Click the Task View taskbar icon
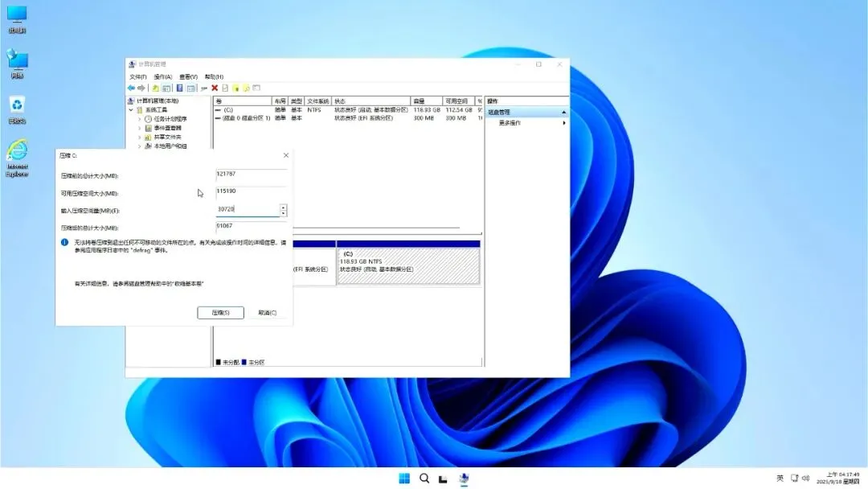Image resolution: width=868 pixels, height=489 pixels. tap(444, 479)
